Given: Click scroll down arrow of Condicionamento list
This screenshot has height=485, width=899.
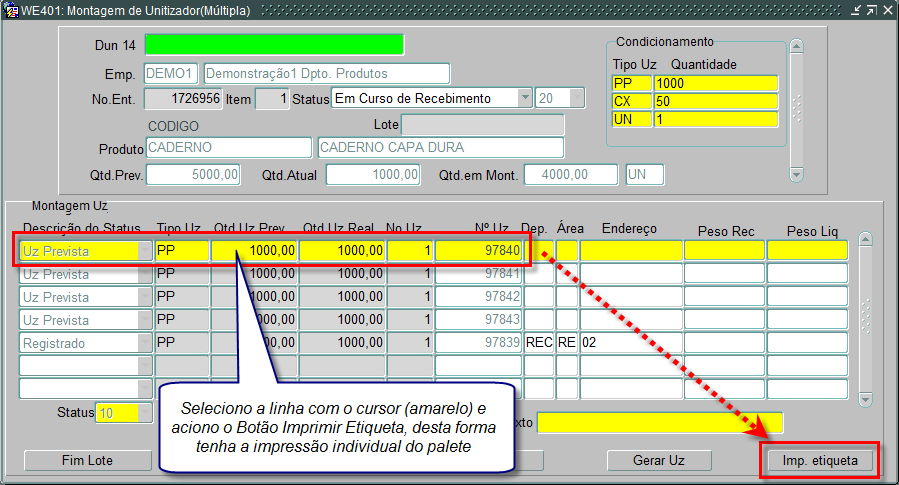Looking at the screenshot, I should (x=796, y=174).
